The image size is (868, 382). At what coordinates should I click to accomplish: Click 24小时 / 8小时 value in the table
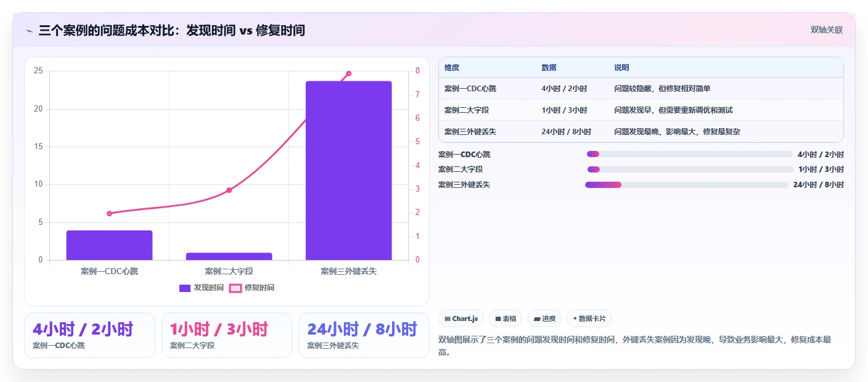(566, 132)
